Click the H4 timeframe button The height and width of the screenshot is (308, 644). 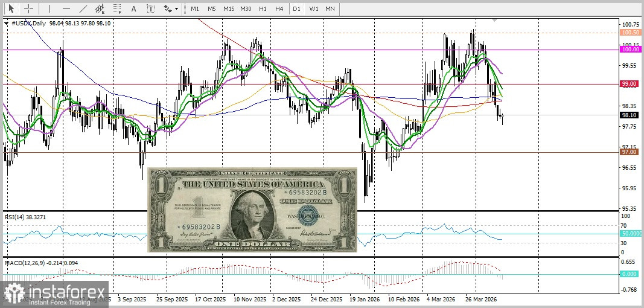279,9
